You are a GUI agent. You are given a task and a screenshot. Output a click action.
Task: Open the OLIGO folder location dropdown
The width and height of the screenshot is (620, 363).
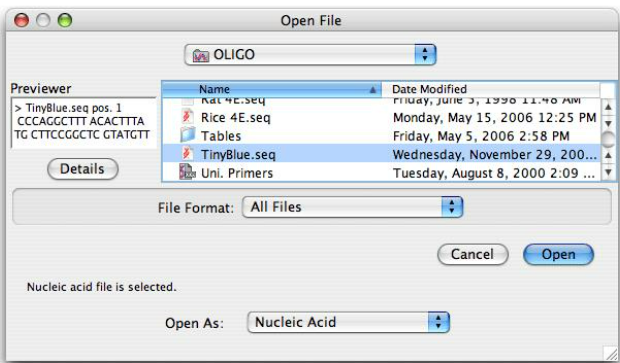310,55
